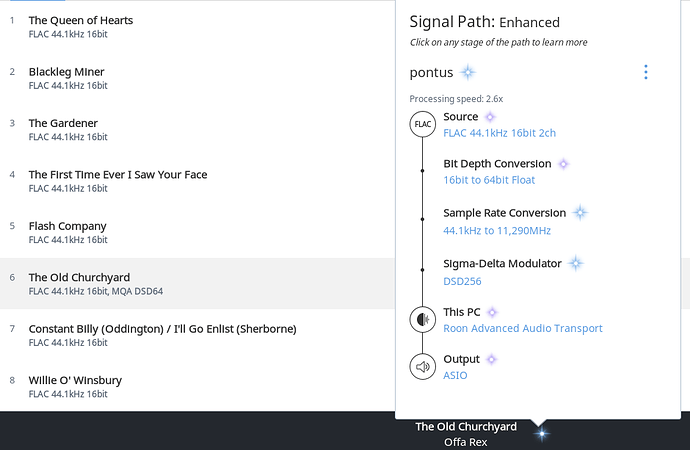Click the blue star next to pontus
This screenshot has width=690, height=450.
click(x=468, y=72)
